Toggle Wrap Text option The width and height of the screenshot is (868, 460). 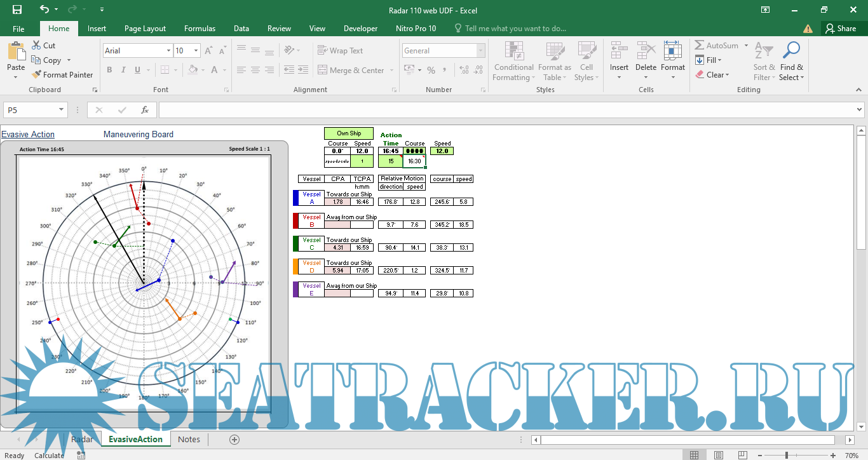pos(340,51)
